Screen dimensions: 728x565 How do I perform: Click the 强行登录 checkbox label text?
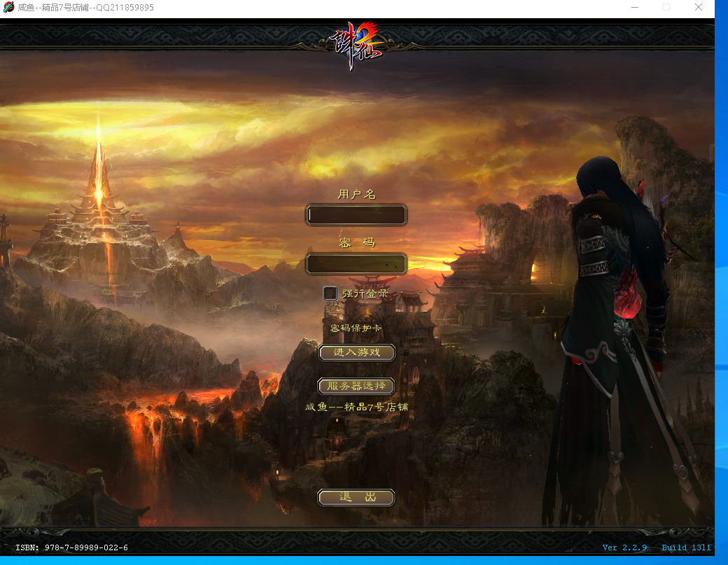click(365, 293)
